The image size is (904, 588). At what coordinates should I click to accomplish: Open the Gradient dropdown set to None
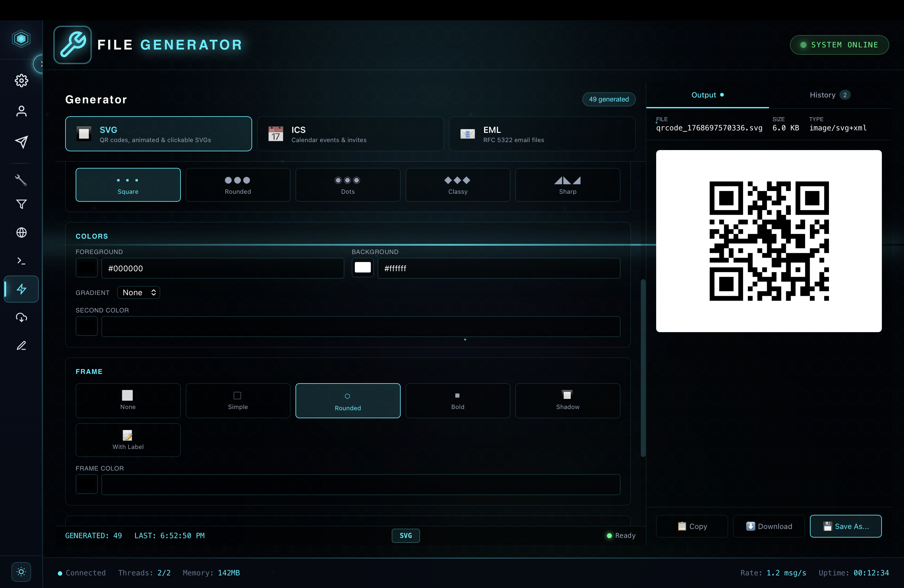click(x=138, y=292)
